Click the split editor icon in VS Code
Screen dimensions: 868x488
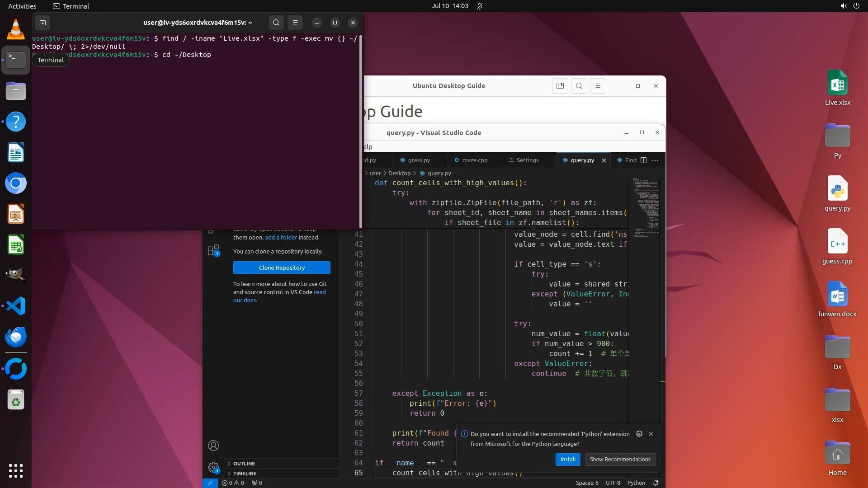pos(643,160)
